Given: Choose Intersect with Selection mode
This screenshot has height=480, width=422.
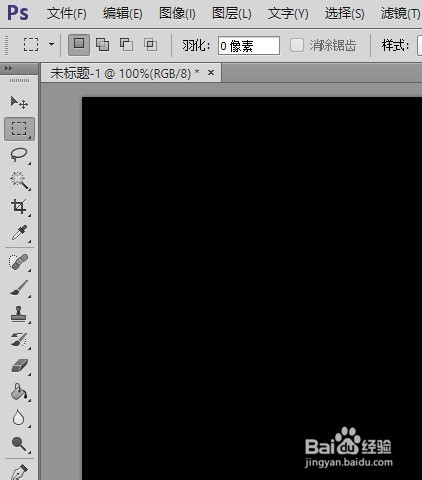Looking at the screenshot, I should 150,44.
